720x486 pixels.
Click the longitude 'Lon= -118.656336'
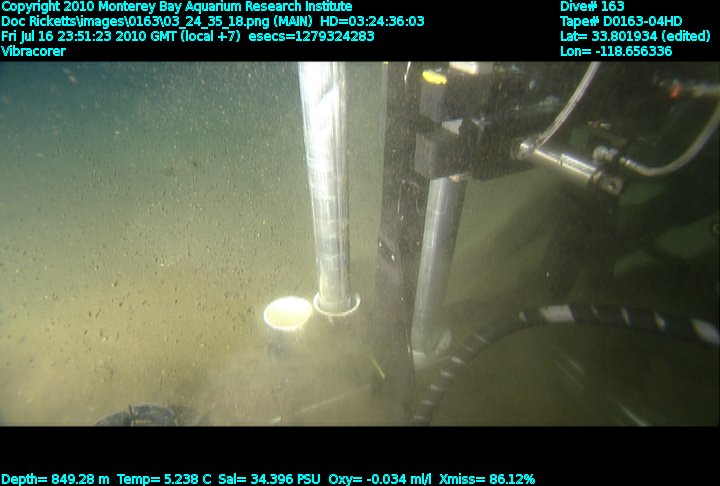click(616, 51)
